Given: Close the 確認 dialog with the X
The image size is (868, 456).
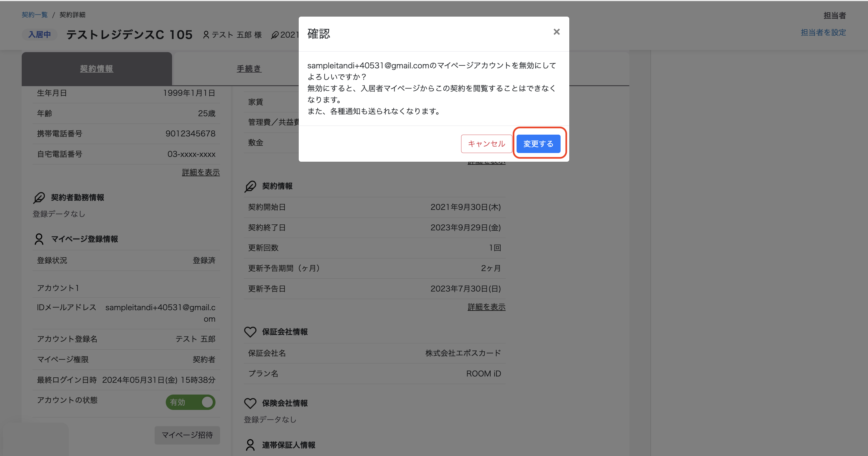Looking at the screenshot, I should 556,32.
